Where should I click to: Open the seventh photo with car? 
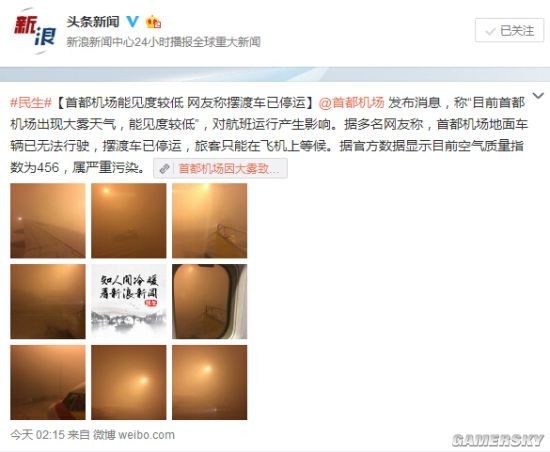pos(48,382)
